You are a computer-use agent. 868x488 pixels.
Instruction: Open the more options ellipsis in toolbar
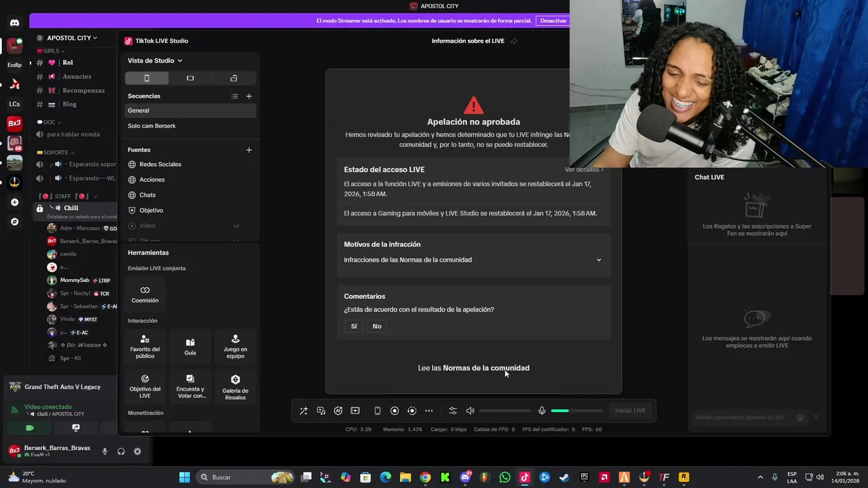[x=429, y=411]
